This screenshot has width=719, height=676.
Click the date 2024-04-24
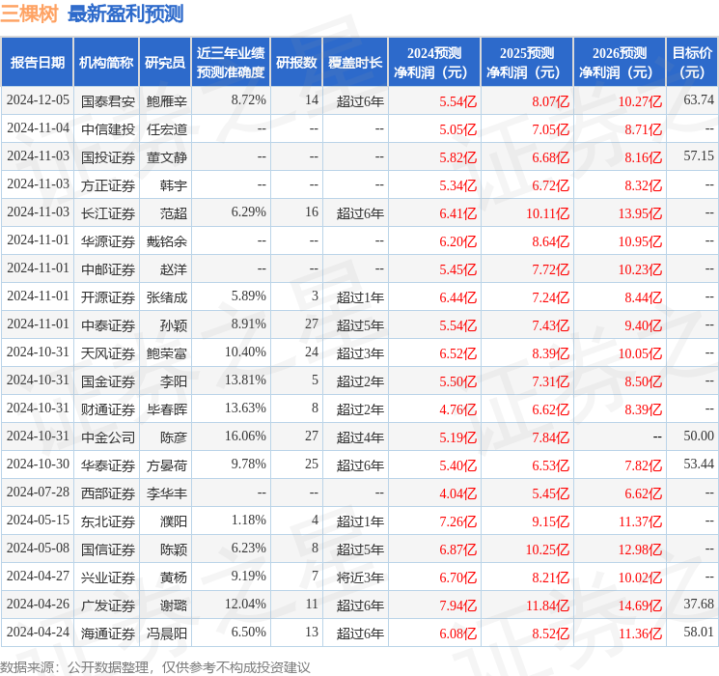[38, 632]
